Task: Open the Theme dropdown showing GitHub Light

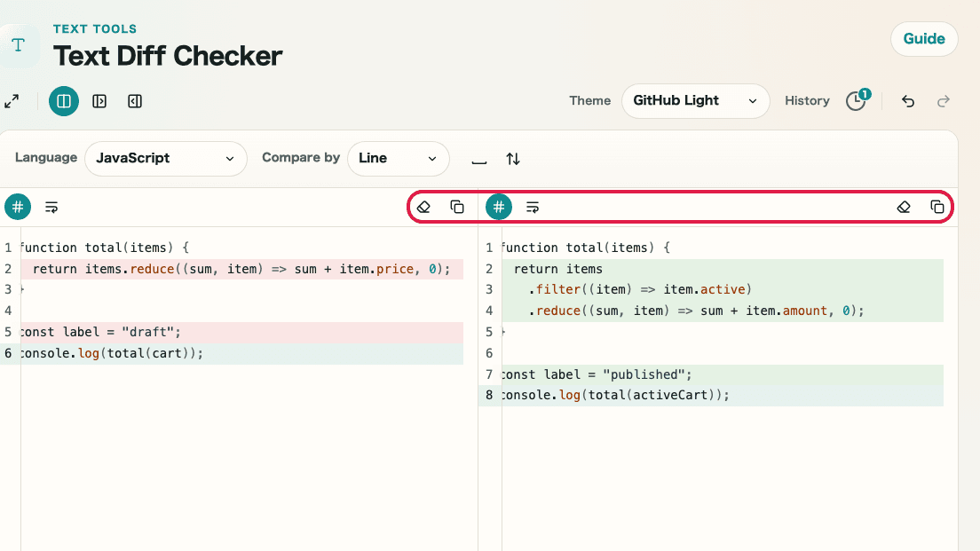Action: 695,101
